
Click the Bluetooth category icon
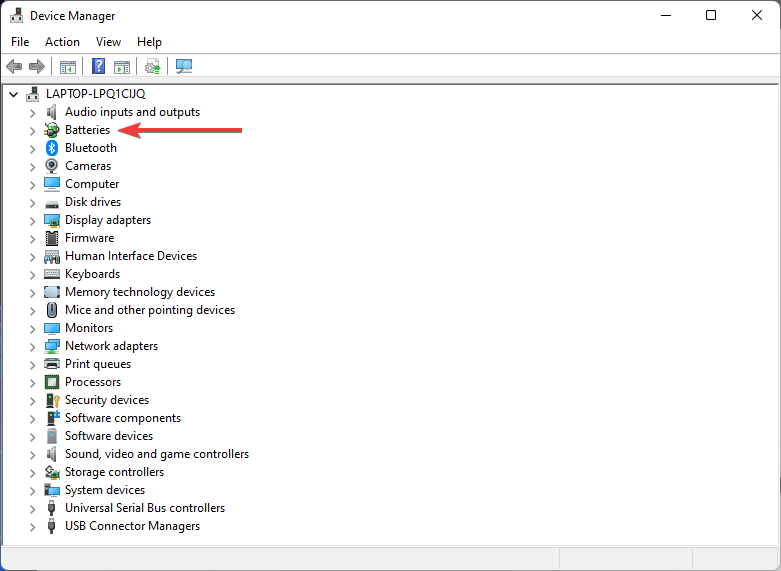52,148
